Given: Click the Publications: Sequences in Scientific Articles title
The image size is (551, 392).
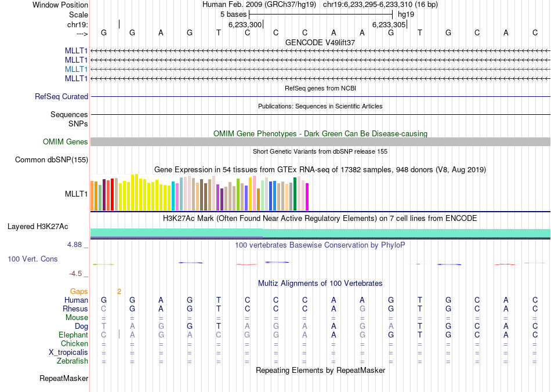Looking at the screenshot, I should click(x=320, y=106).
